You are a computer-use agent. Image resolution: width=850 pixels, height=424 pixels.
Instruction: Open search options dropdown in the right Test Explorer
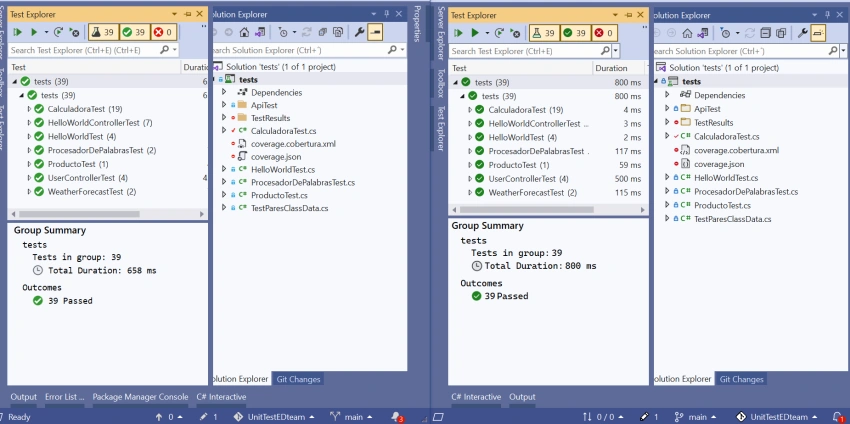(616, 51)
